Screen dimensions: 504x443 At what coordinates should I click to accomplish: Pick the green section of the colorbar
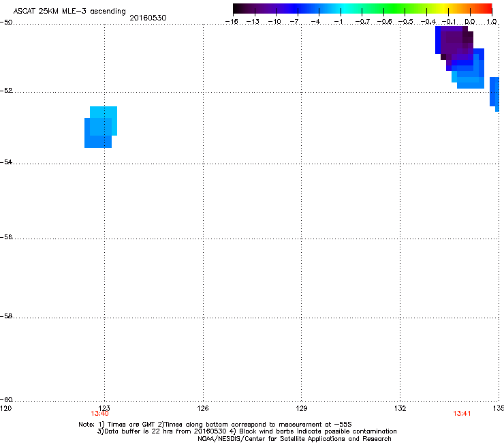[394, 8]
